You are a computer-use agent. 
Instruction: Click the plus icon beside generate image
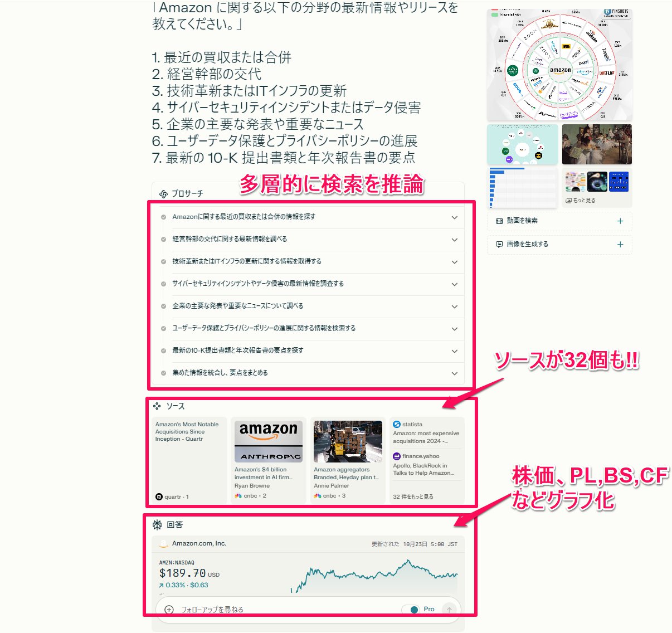620,245
